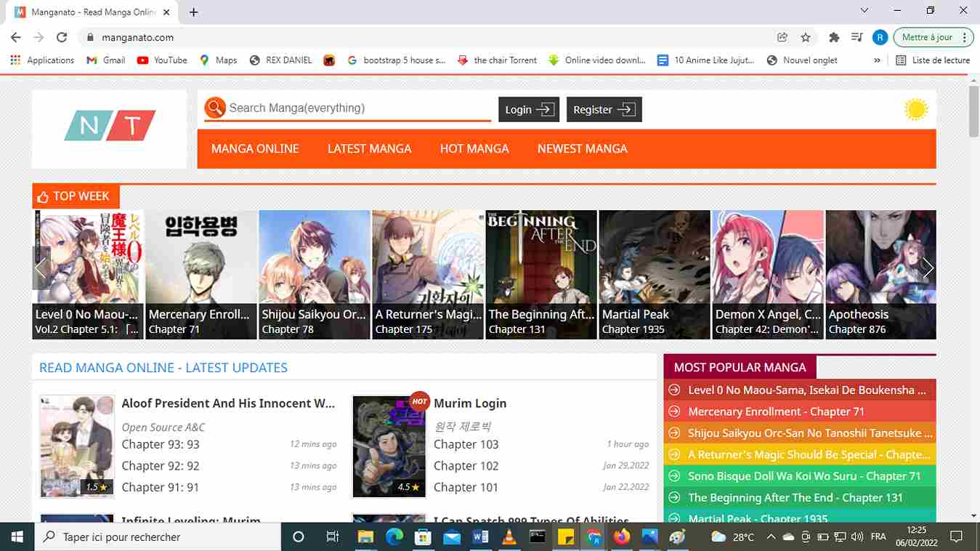This screenshot has height=551, width=980.
Task: Click the Search Manga input field
Action: tap(359, 108)
